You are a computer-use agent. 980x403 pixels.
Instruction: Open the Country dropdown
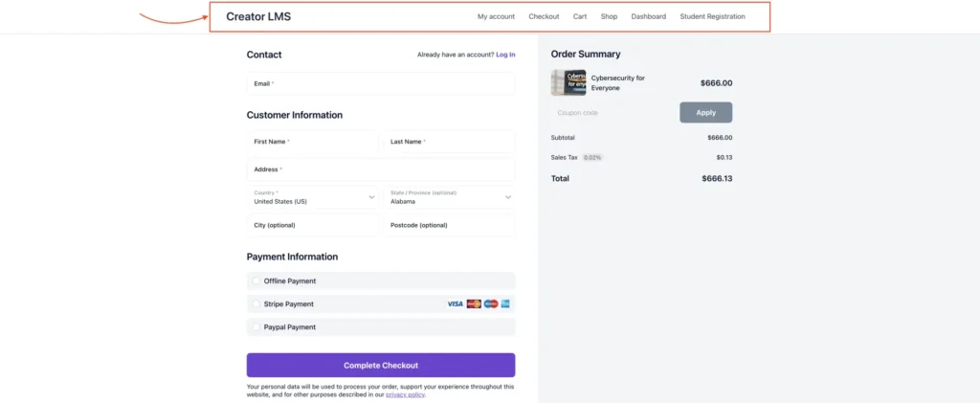point(313,197)
